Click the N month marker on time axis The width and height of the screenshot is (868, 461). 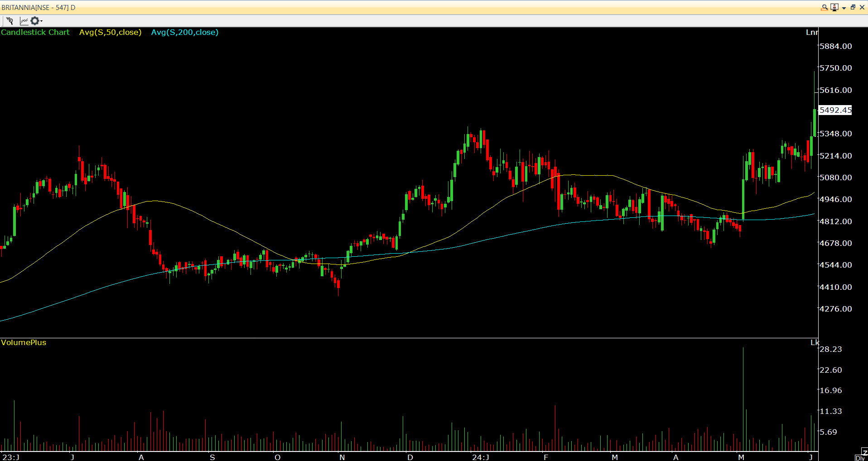[x=342, y=457]
